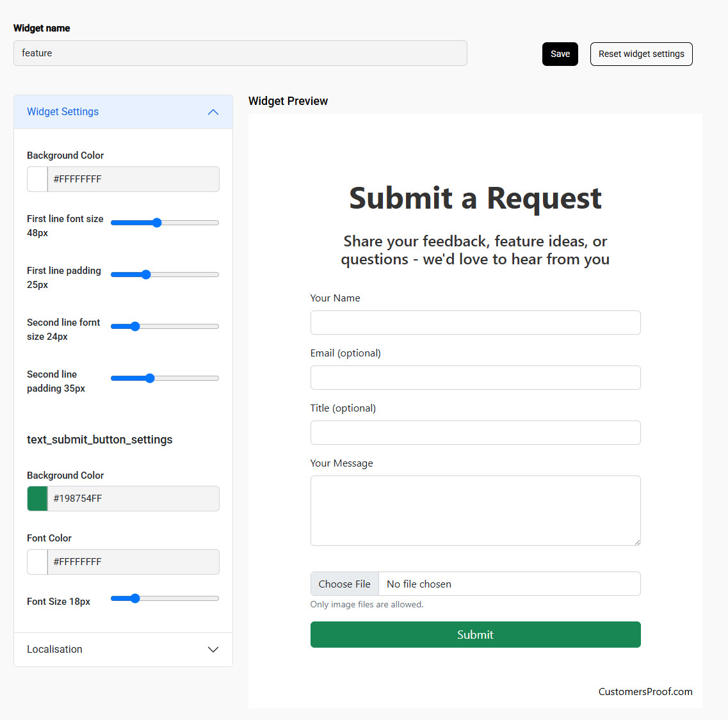Open the CustomersProof.com link
Viewport: 728px width, 720px height.
pyautogui.click(x=645, y=691)
